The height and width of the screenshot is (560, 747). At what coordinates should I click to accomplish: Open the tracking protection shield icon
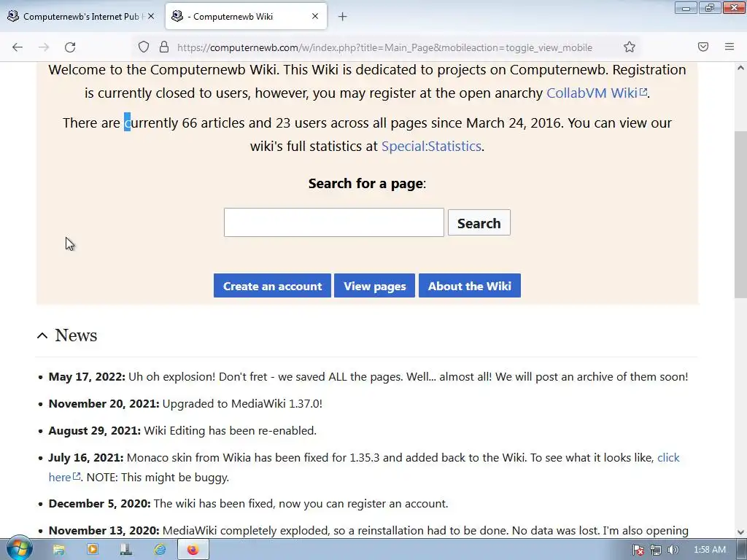(144, 47)
